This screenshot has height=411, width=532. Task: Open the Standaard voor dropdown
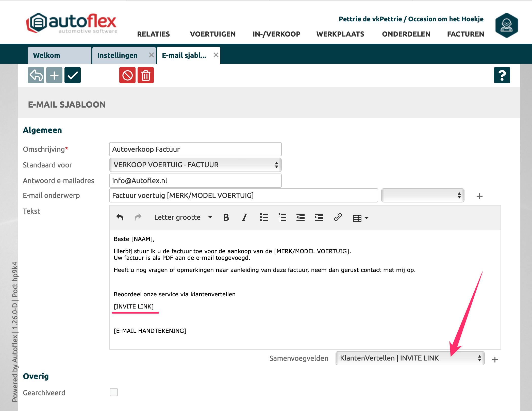coord(195,165)
